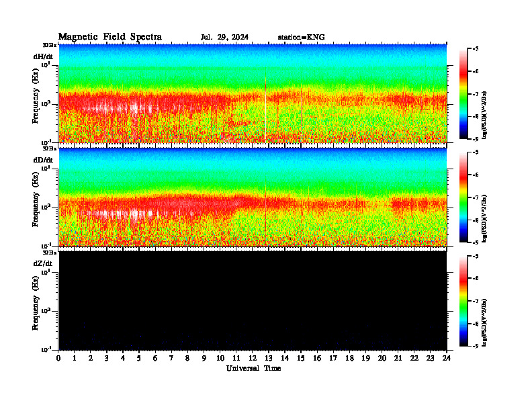
Task: Click the "Magnetic Field Spectra" title
Action: [x=109, y=37]
